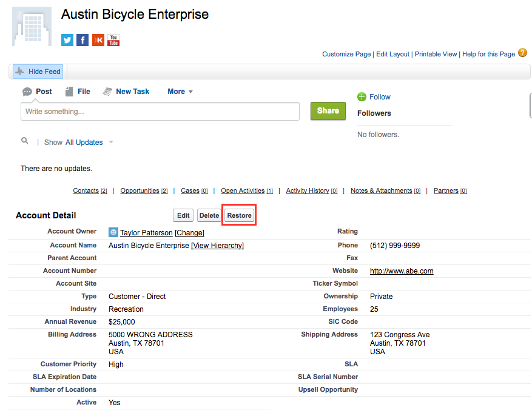Search the feed with magnifier icon
The height and width of the screenshot is (410, 532).
point(24,140)
